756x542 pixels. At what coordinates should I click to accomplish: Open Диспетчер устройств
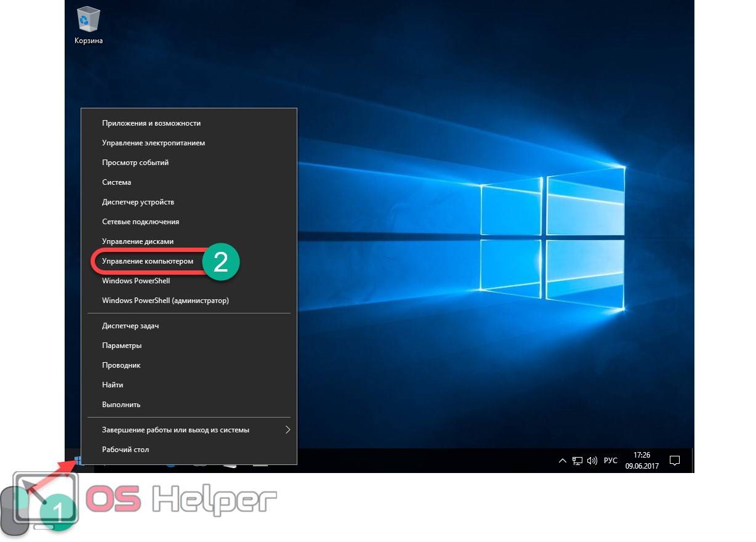click(190, 202)
